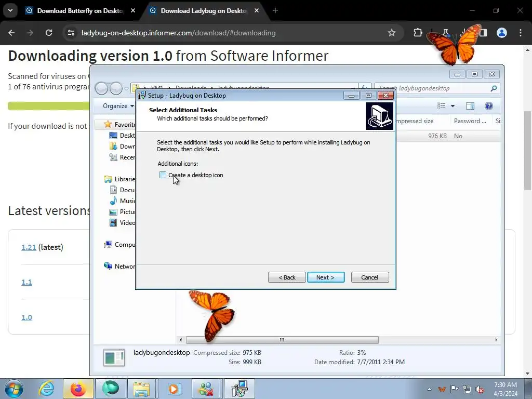Click the download progress bar
The image size is (532, 399).
click(x=48, y=106)
